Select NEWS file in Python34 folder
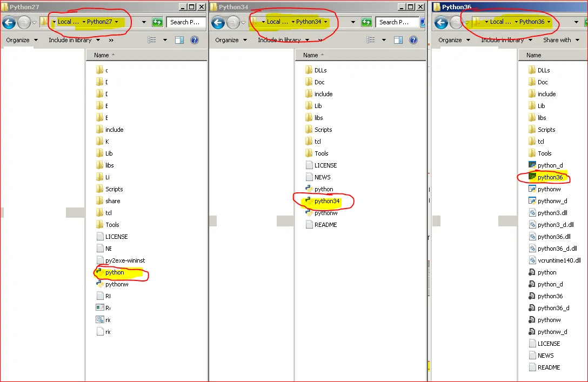The image size is (588, 382). pos(318,177)
